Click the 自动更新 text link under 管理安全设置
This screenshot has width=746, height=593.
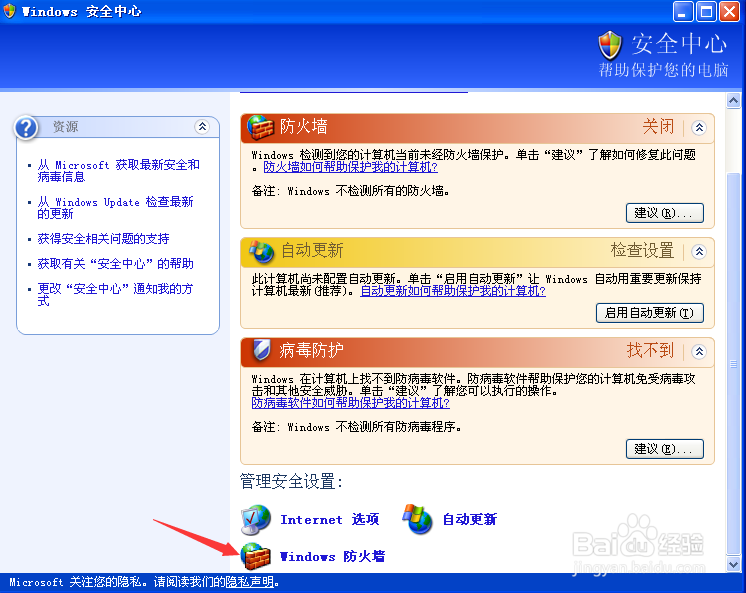(x=470, y=519)
